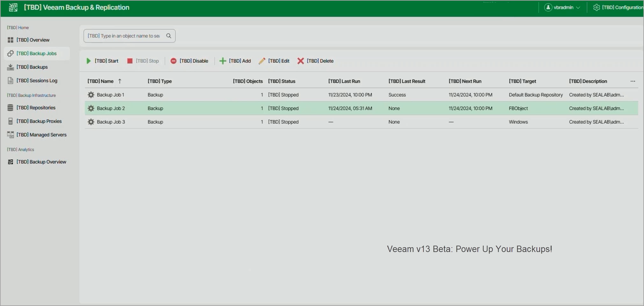This screenshot has width=644, height=306.
Task: Open [TBD] Backup Proxies in sidebar
Action: (x=39, y=121)
